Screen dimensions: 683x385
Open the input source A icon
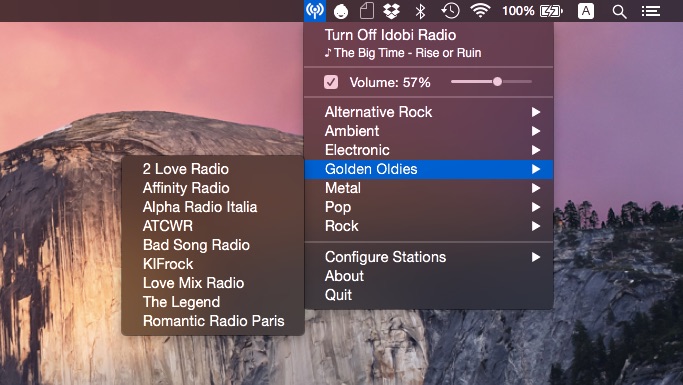[x=586, y=11]
